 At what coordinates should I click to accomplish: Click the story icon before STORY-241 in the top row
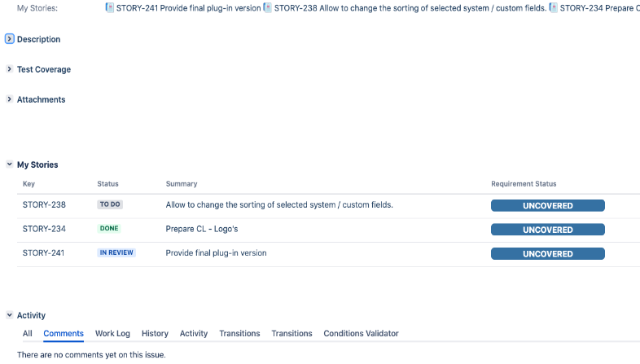110,8
